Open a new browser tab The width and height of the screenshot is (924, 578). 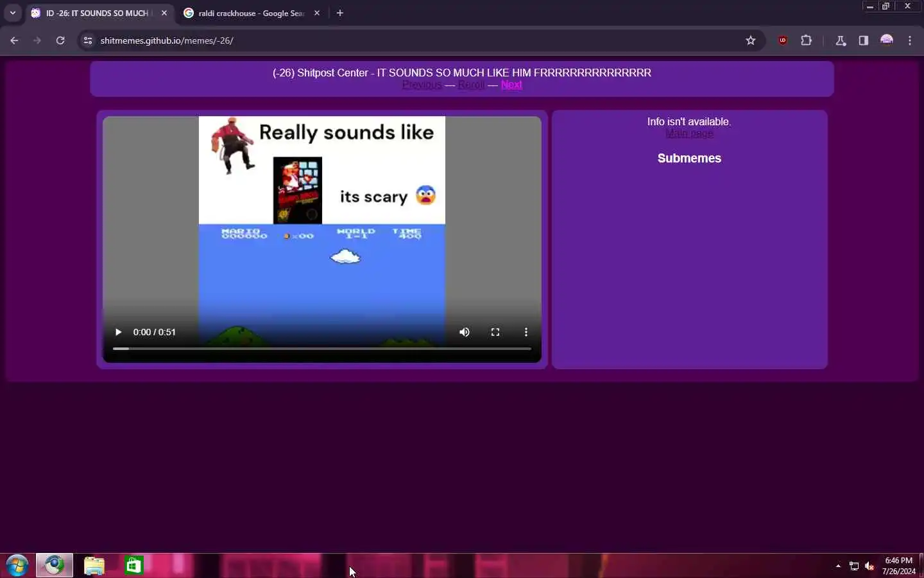pyautogui.click(x=340, y=13)
